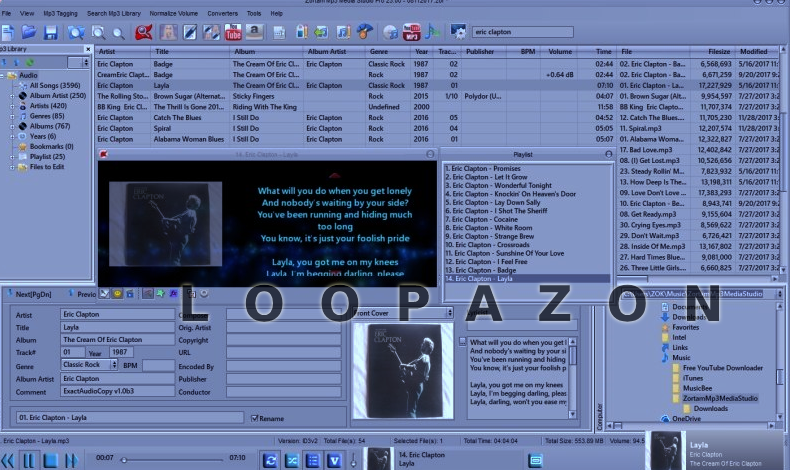
Task: Open the File menu
Action: tap(6, 14)
